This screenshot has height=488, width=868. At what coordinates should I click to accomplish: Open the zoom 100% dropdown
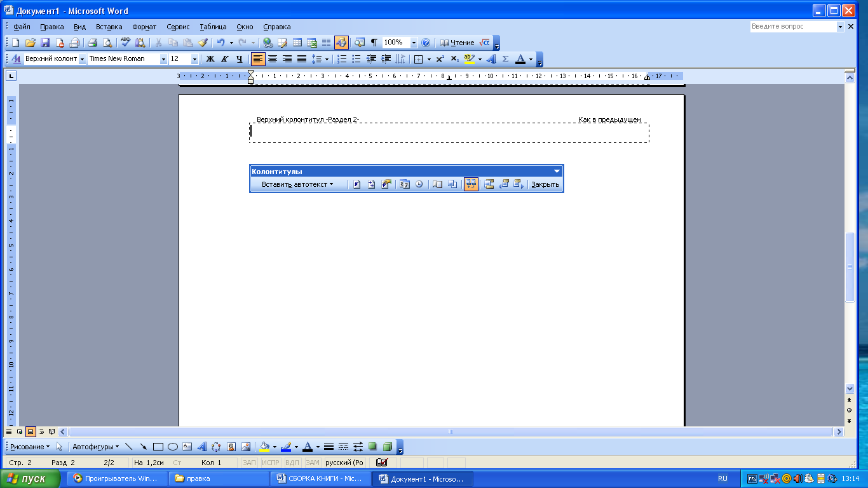[414, 43]
